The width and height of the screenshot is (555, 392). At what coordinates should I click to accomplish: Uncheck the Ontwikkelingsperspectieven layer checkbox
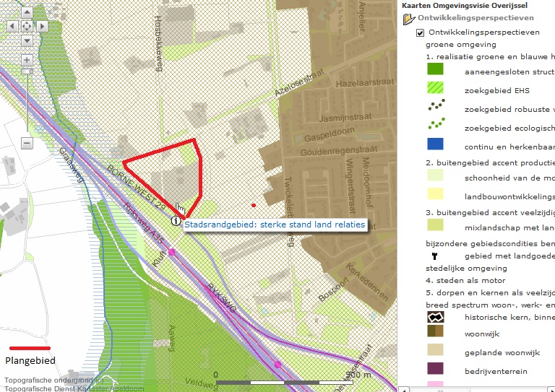[420, 32]
